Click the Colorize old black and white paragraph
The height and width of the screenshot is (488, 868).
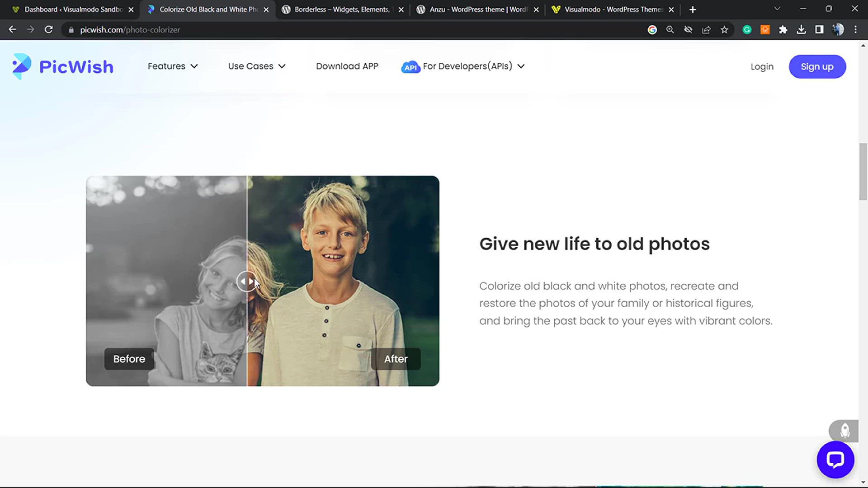pyautogui.click(x=626, y=303)
